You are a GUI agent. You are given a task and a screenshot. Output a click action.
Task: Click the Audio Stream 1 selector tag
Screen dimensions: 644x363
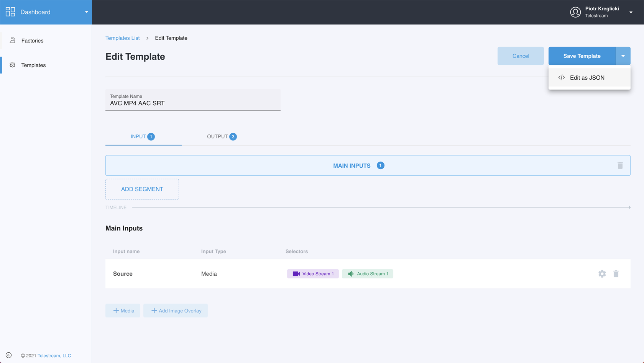point(368,274)
